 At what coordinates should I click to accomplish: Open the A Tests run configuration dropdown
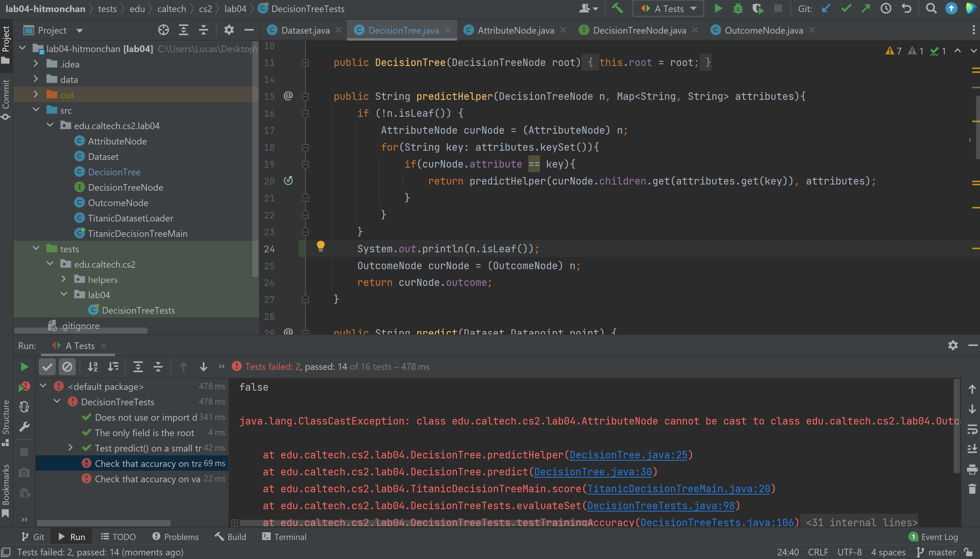coord(668,8)
